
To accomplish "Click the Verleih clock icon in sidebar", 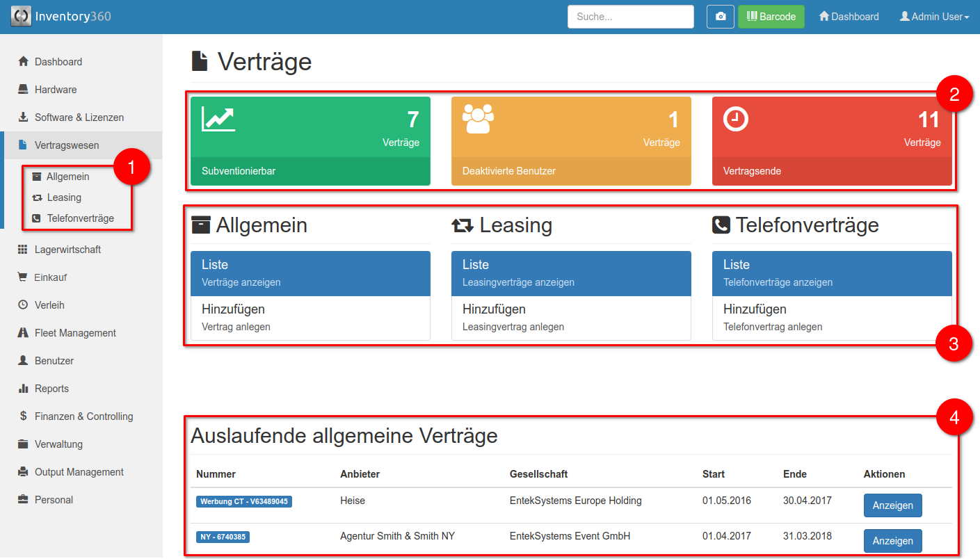I will click(23, 305).
